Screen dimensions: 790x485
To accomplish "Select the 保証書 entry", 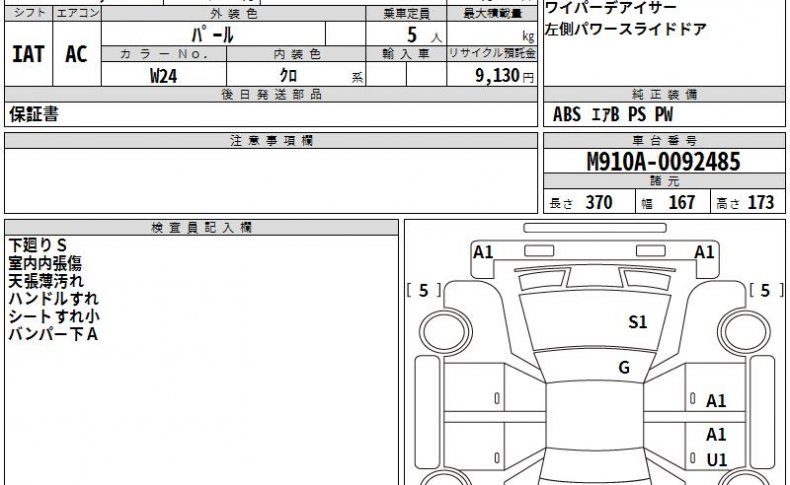I will coord(34,114).
